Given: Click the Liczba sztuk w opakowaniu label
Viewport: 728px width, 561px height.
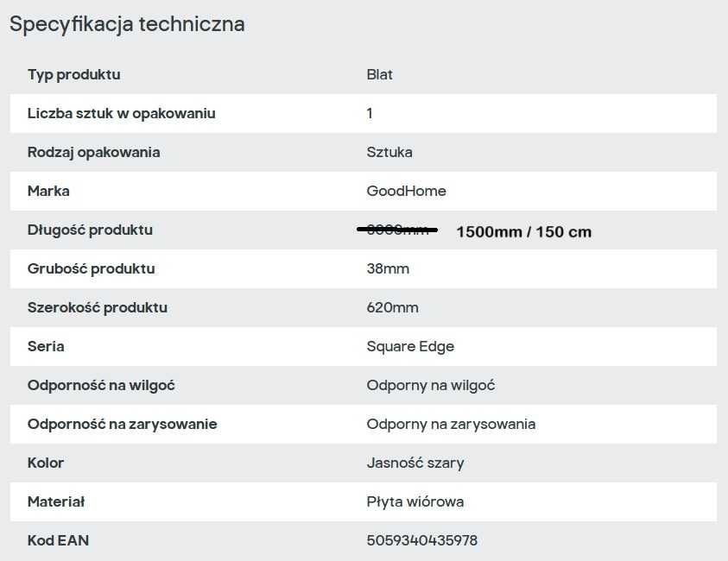Looking at the screenshot, I should (122, 113).
